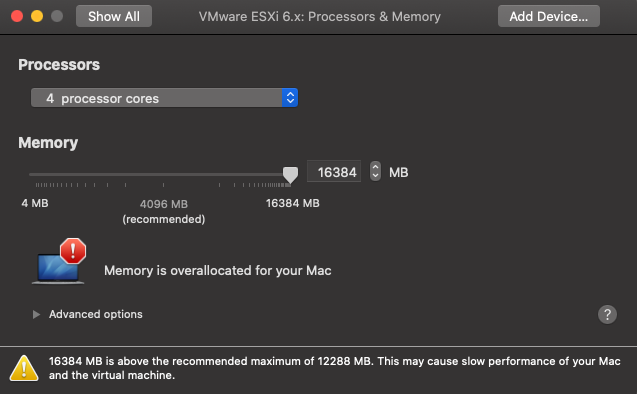Image resolution: width=637 pixels, height=394 pixels.
Task: Close the Processors & Memory window
Action: point(17,16)
